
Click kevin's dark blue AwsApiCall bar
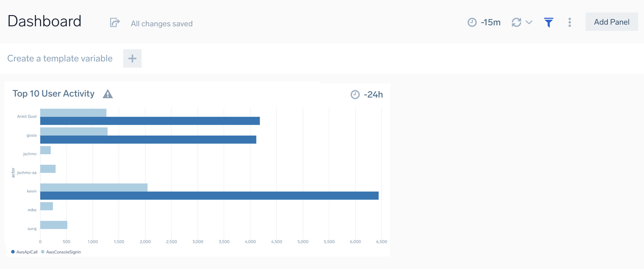[209, 196]
